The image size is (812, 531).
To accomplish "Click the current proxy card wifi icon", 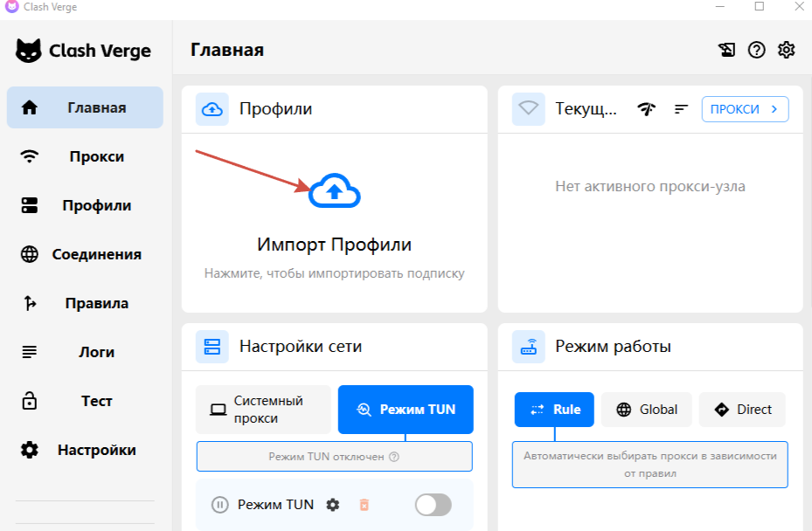I will [x=528, y=109].
